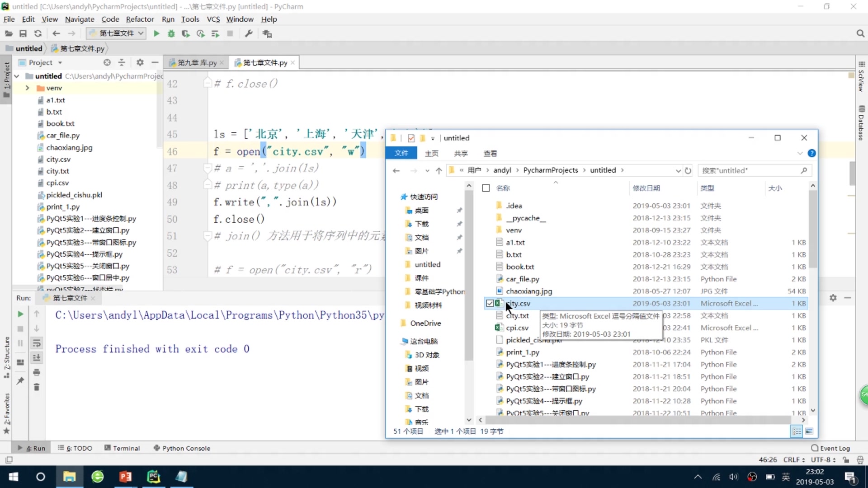
Task: Open Explorer quick access toolbar dropdown
Action: 433,138
